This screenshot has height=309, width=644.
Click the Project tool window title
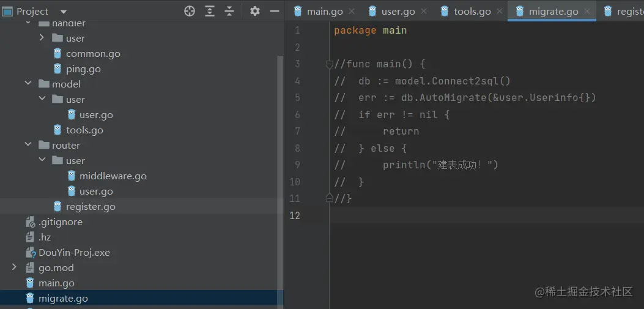click(x=32, y=12)
